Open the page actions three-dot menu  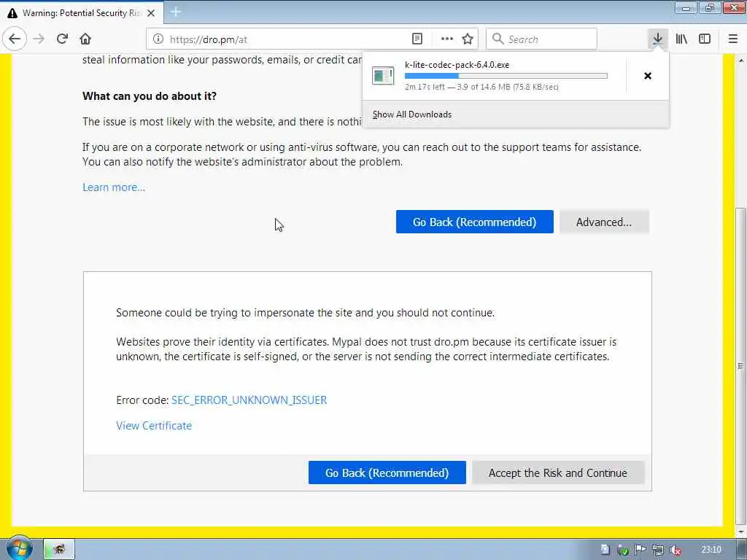click(446, 39)
